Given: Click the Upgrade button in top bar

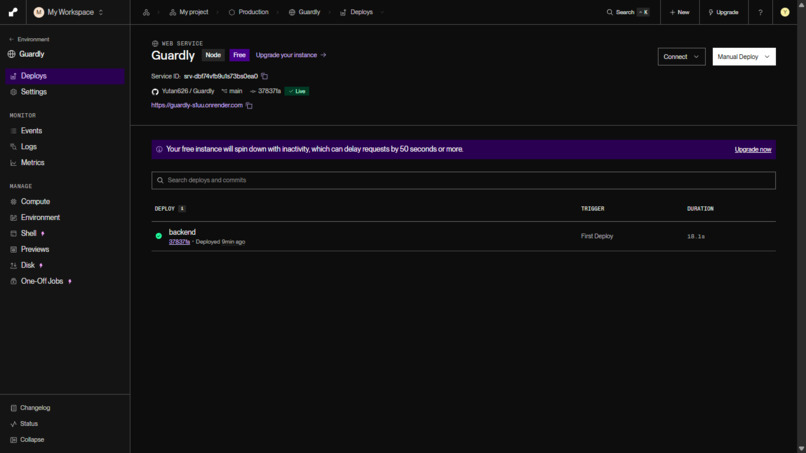Looking at the screenshot, I should click(723, 12).
